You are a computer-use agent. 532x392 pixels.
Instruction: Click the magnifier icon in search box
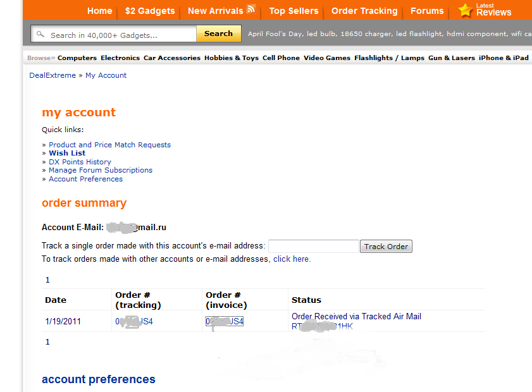pyautogui.click(x=41, y=34)
